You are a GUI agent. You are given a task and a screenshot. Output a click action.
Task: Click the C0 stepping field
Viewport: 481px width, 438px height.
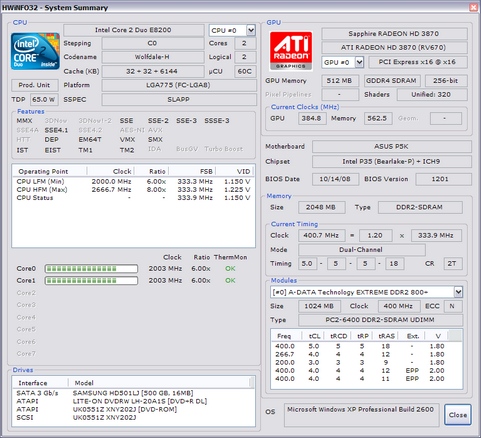(x=153, y=43)
